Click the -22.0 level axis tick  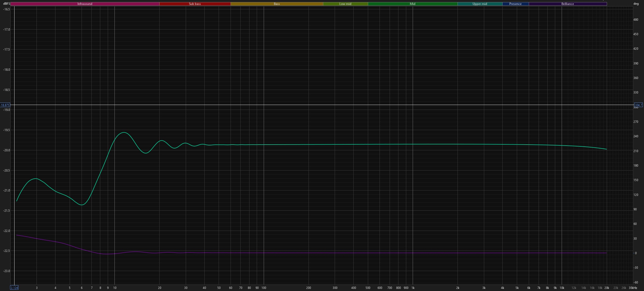pos(6,231)
